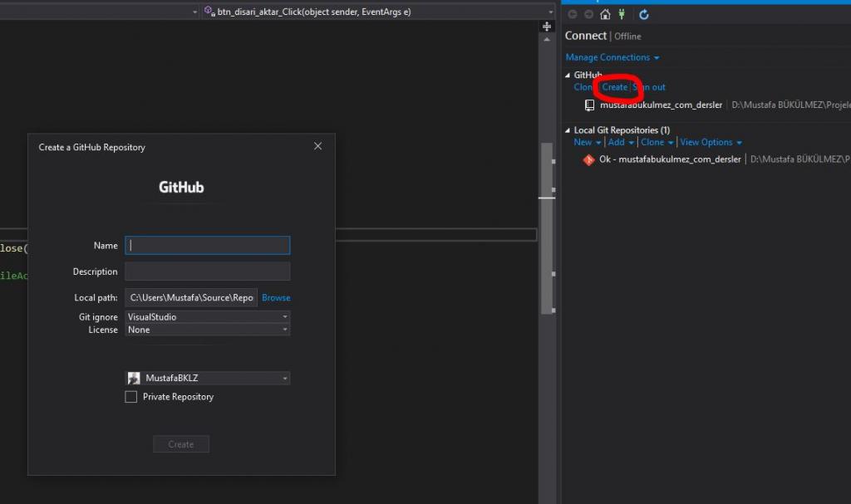Click the Sign out link under GitHub
The height and width of the screenshot is (504, 851).
tap(649, 87)
